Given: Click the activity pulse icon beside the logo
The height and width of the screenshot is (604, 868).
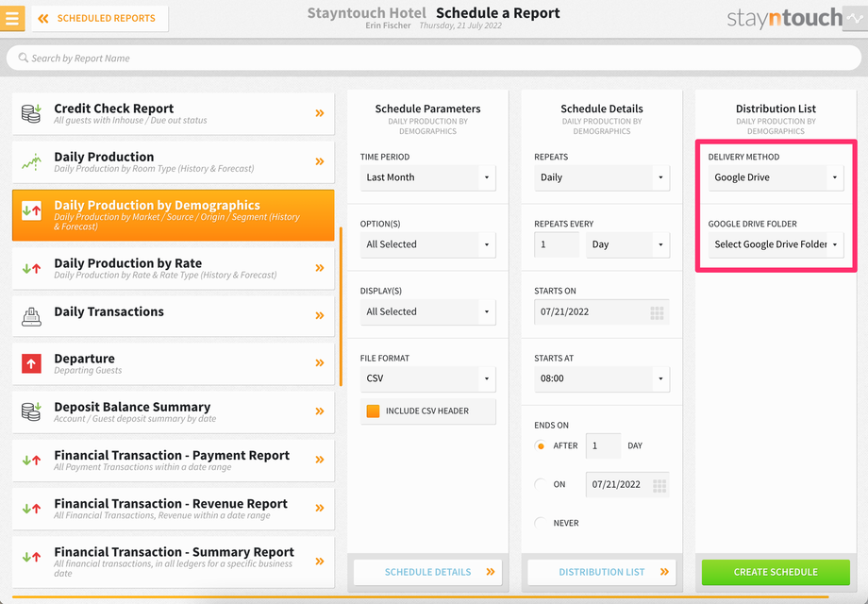Looking at the screenshot, I should (855, 18).
